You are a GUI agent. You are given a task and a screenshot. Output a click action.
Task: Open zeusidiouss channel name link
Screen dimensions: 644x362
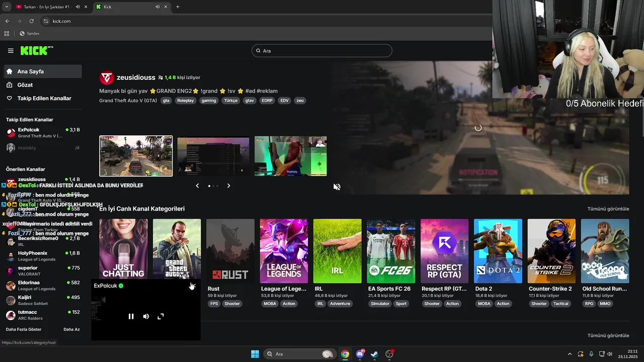(x=136, y=77)
